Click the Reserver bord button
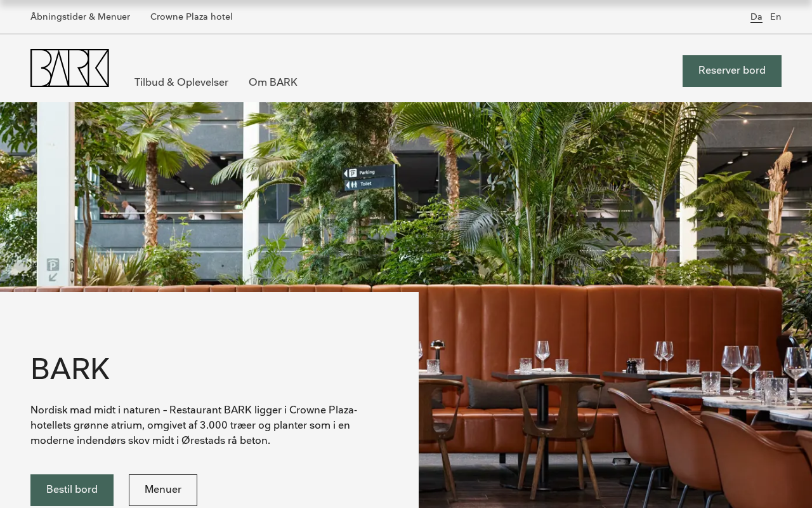 [732, 71]
